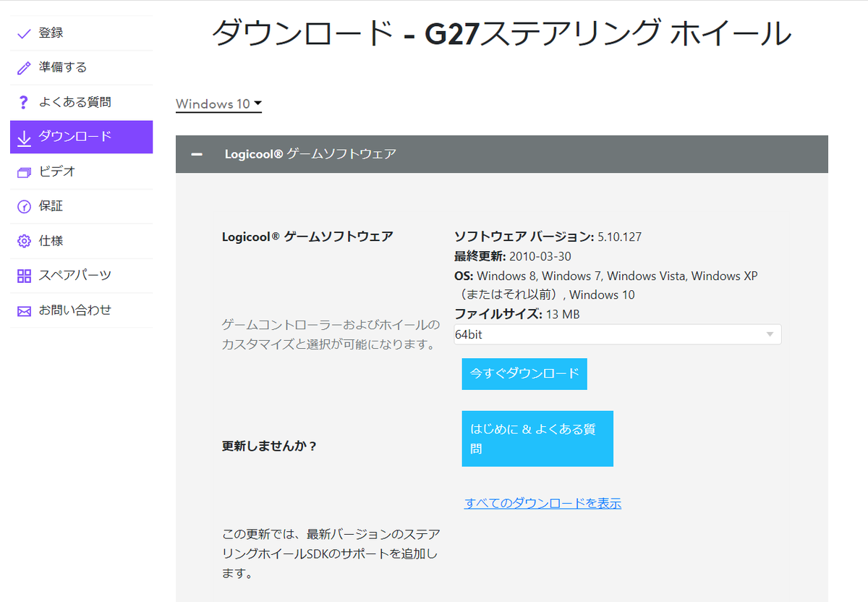Screen dimensions: 868x602
Task: Click the ソフトウェア バージョン 5.10.127 text
Action: pyautogui.click(x=548, y=237)
